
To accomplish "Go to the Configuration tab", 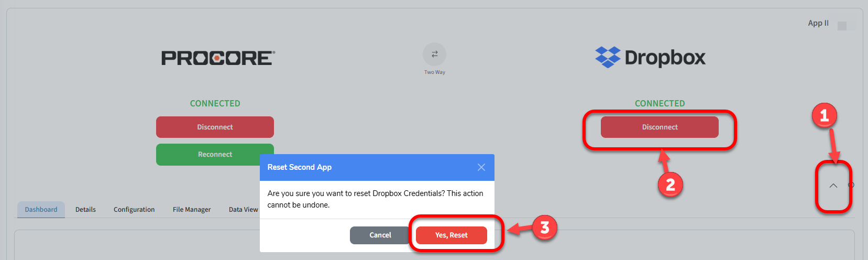I will 134,210.
